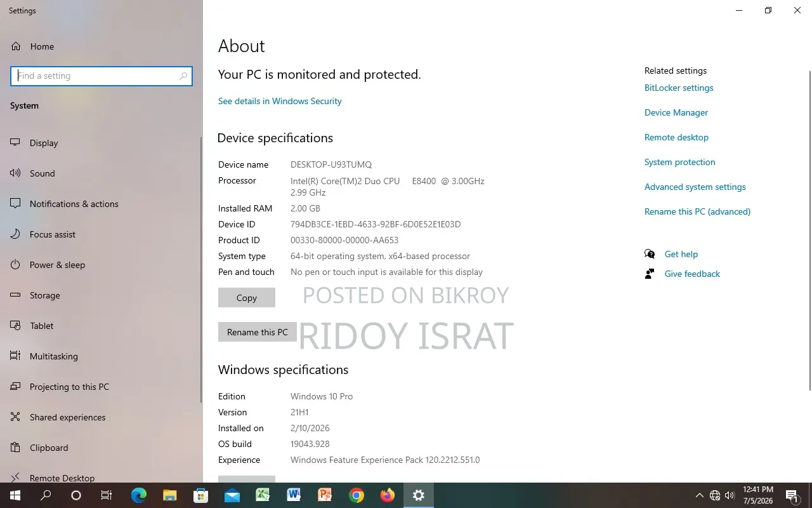Click the Give feedback person icon
The width and height of the screenshot is (812, 508).
[x=650, y=274]
